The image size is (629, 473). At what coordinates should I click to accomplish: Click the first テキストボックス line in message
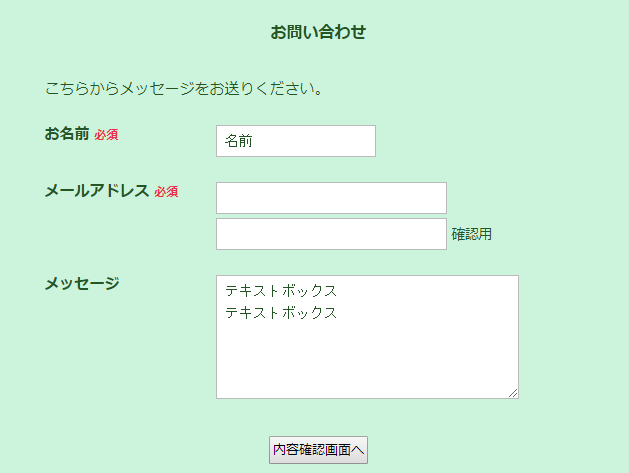point(281,291)
